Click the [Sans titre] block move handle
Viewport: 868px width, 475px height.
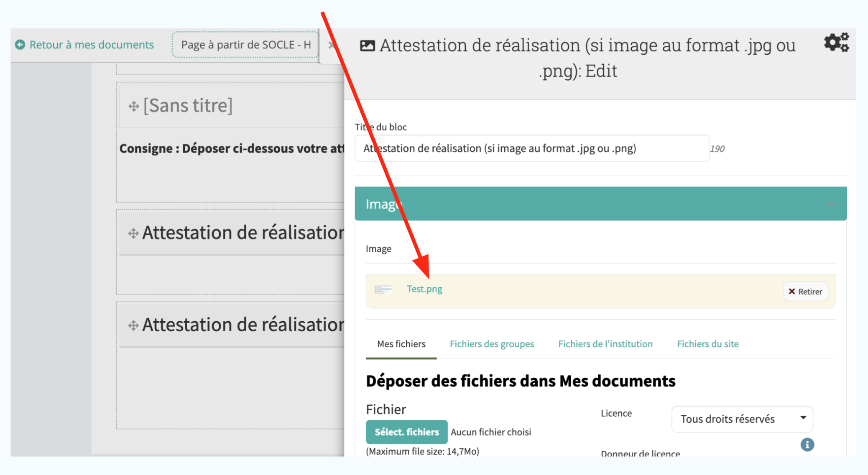click(134, 106)
